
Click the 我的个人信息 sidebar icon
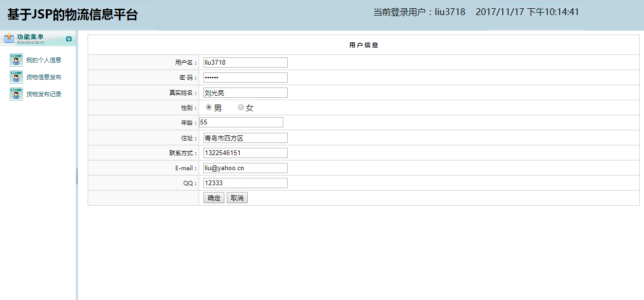(16, 60)
